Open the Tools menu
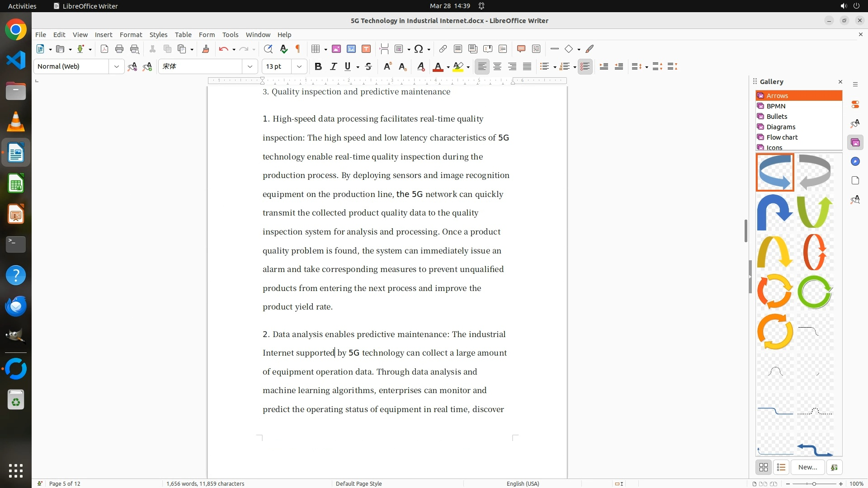The height and width of the screenshot is (488, 868). 230,34
